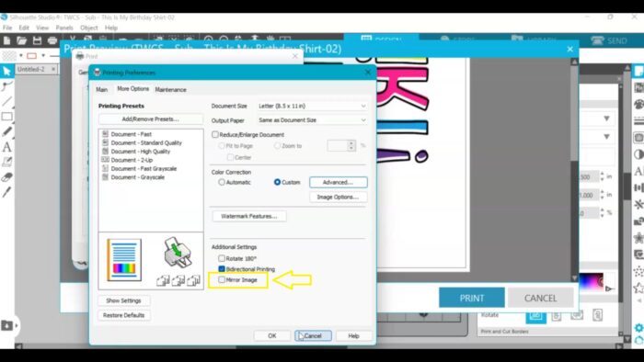Viewport: 644px width, 362px height.
Task: Open the Edit menu
Action: (24, 28)
